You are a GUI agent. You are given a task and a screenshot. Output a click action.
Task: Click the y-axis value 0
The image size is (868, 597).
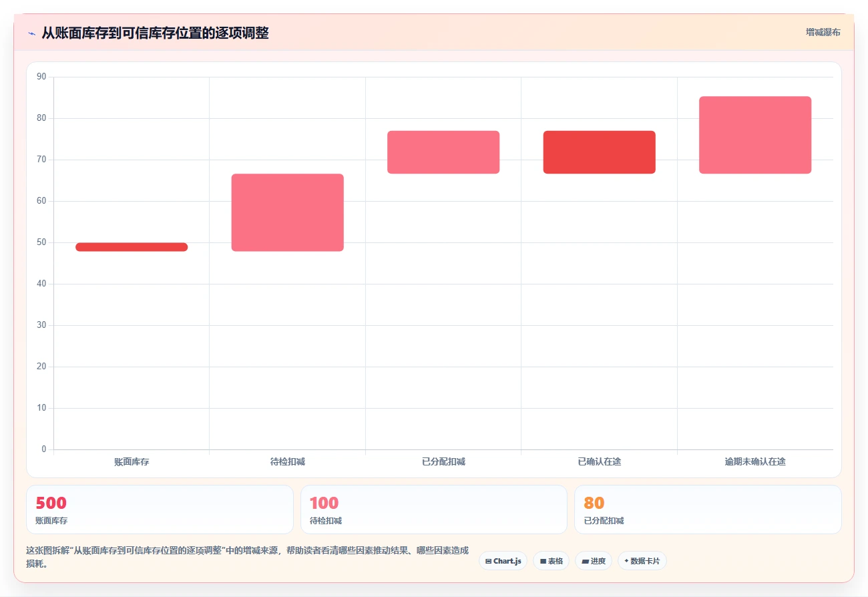44,449
